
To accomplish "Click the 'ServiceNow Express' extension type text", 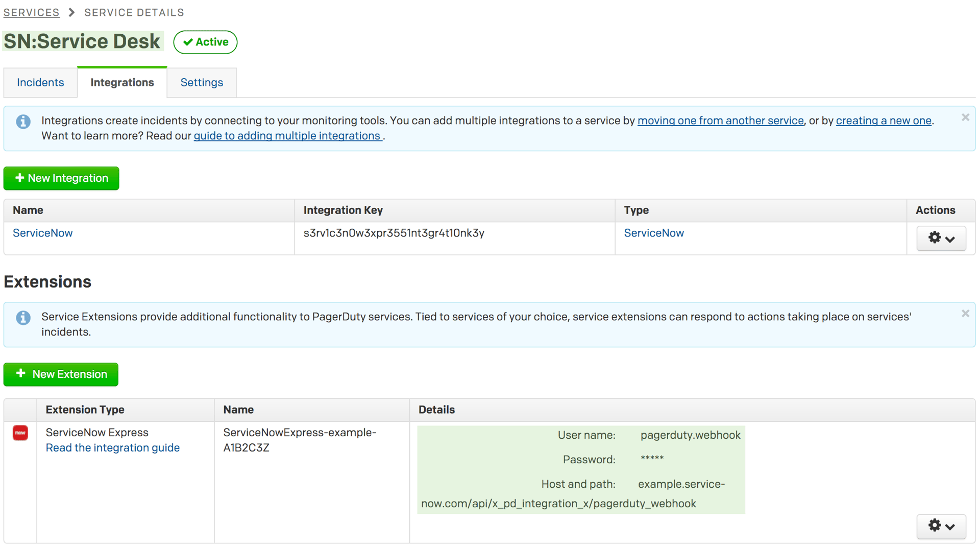I will 97,433.
